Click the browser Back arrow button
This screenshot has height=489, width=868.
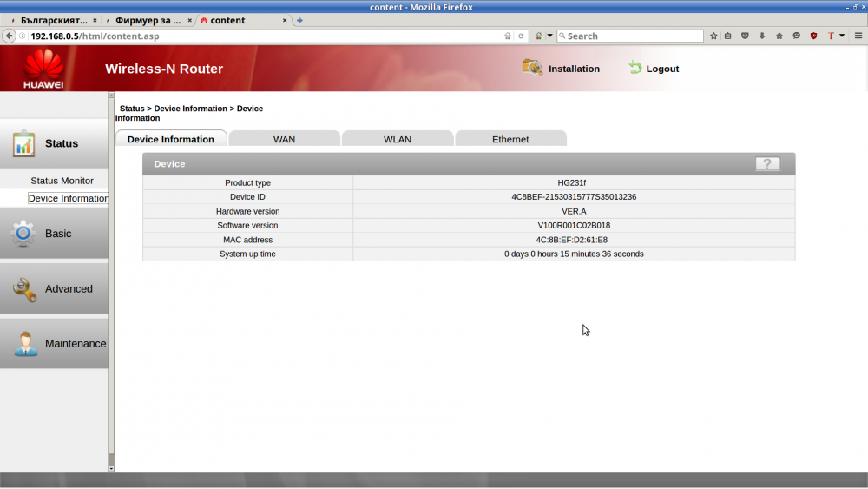[10, 36]
